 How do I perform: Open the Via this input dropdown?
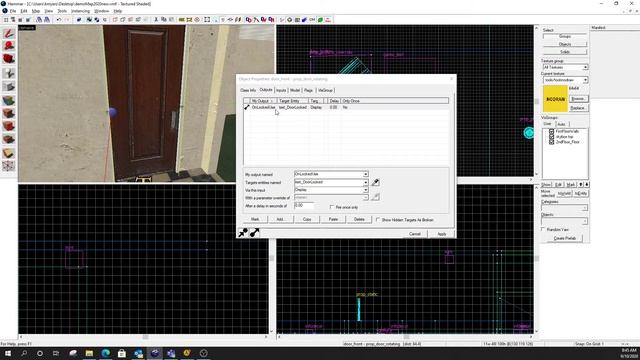[x=366, y=190]
